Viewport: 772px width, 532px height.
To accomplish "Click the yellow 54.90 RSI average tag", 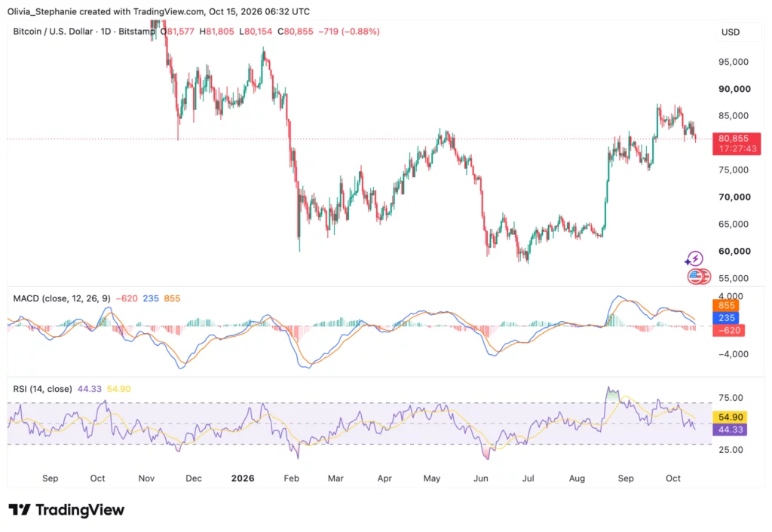I will [730, 417].
